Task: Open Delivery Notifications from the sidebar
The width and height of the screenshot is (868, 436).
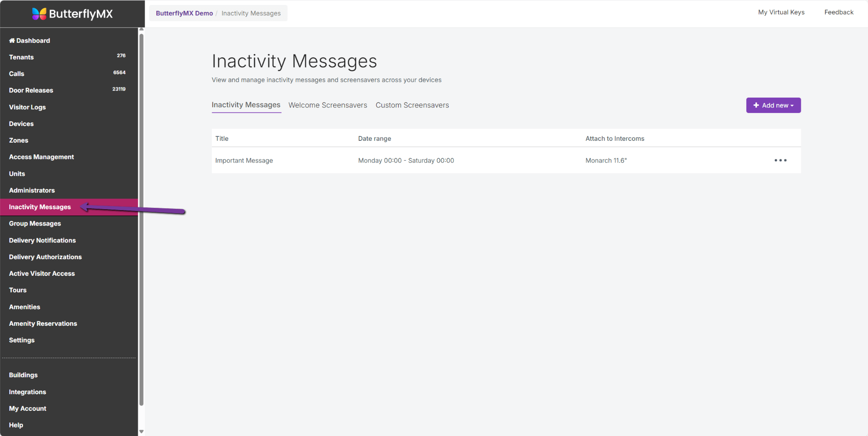Action: click(x=42, y=240)
